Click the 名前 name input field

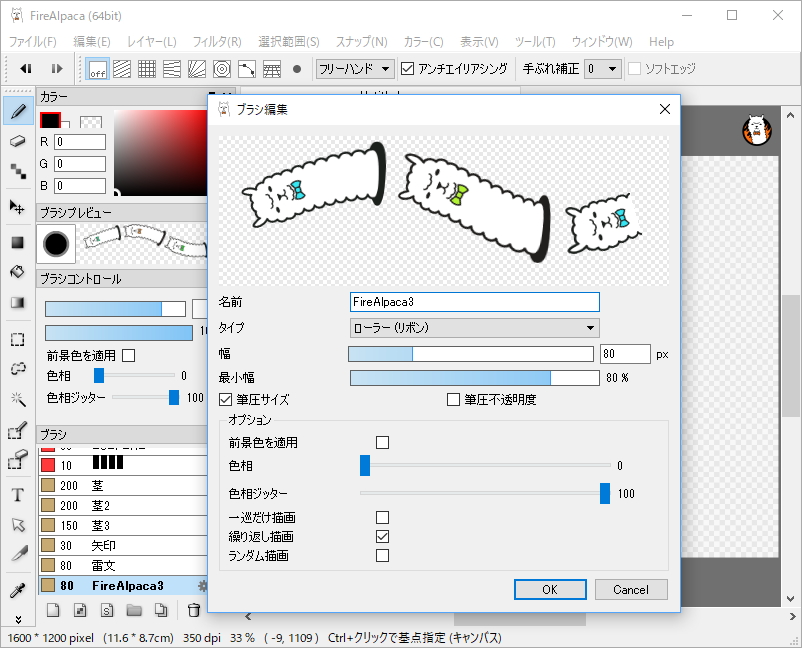(x=475, y=302)
